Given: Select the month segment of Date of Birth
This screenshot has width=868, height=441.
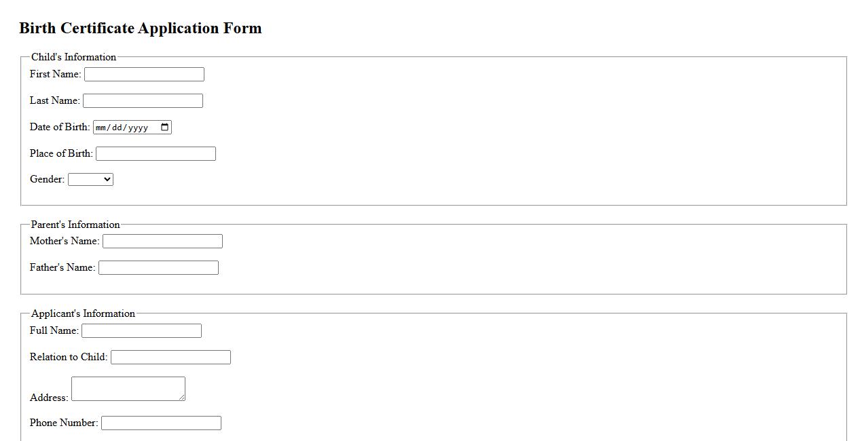Looking at the screenshot, I should tap(101, 128).
